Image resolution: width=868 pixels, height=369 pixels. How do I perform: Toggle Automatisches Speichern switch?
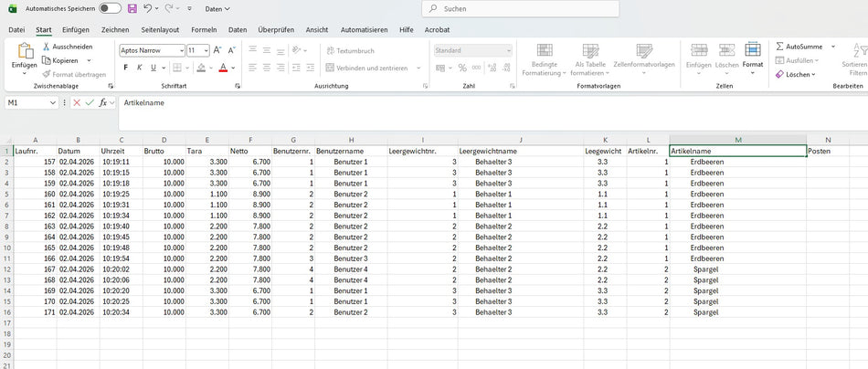[110, 8]
